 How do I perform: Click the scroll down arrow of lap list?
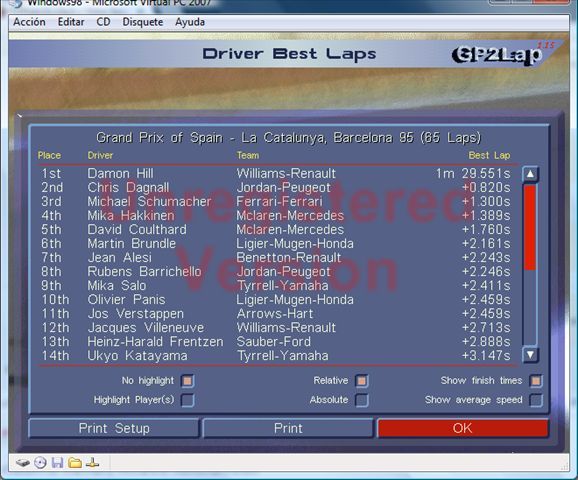(530, 355)
